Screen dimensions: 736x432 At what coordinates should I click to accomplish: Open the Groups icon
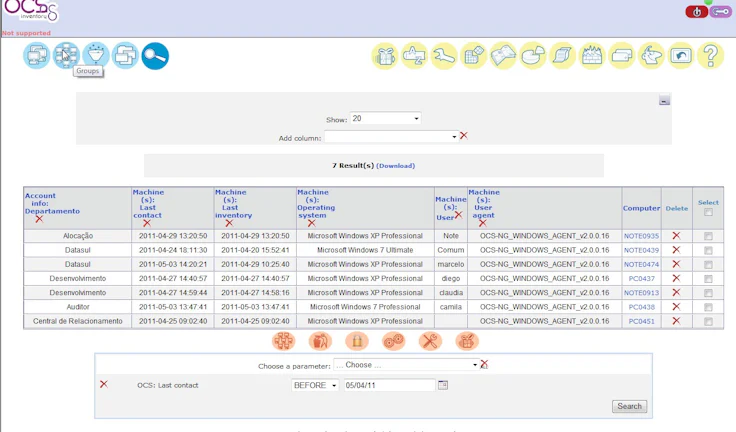click(66, 55)
